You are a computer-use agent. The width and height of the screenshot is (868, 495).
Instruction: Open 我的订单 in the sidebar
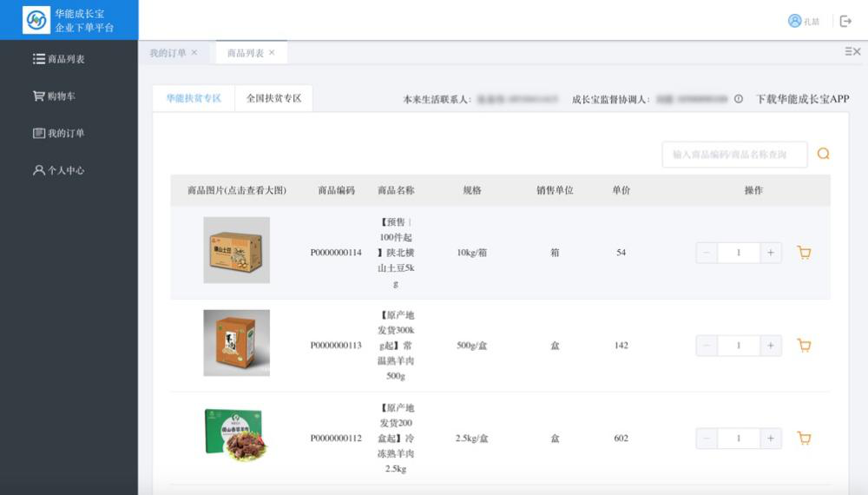click(x=59, y=133)
